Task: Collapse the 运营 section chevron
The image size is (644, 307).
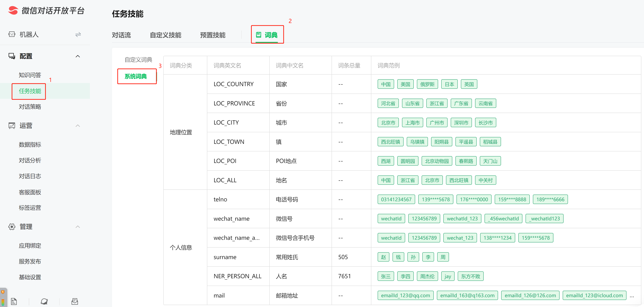Action: 78,126
